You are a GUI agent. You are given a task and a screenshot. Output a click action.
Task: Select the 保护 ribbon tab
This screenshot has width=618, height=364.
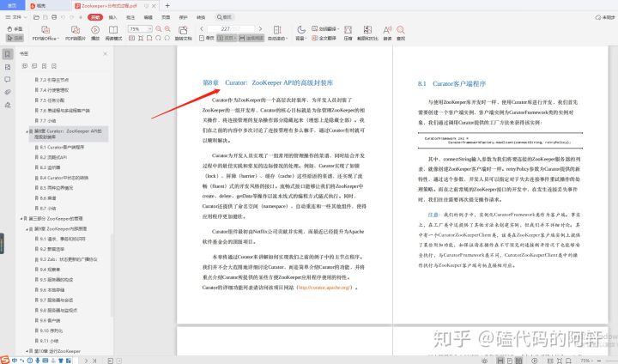pyautogui.click(x=184, y=17)
